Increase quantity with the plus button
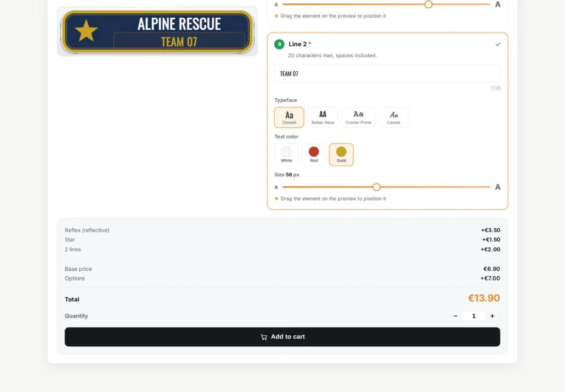565x392 pixels. tap(492, 316)
